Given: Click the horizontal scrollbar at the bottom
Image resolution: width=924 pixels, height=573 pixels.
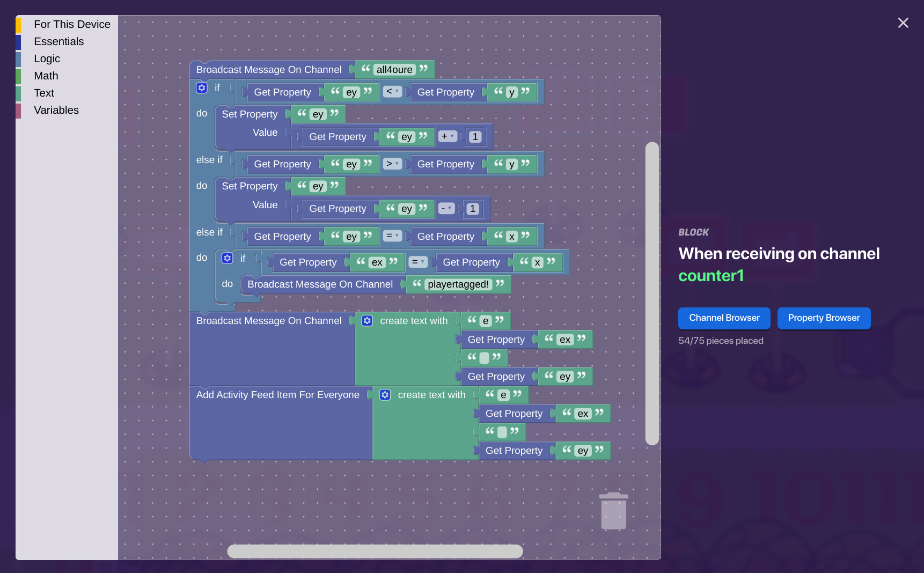Looking at the screenshot, I should [x=375, y=551].
